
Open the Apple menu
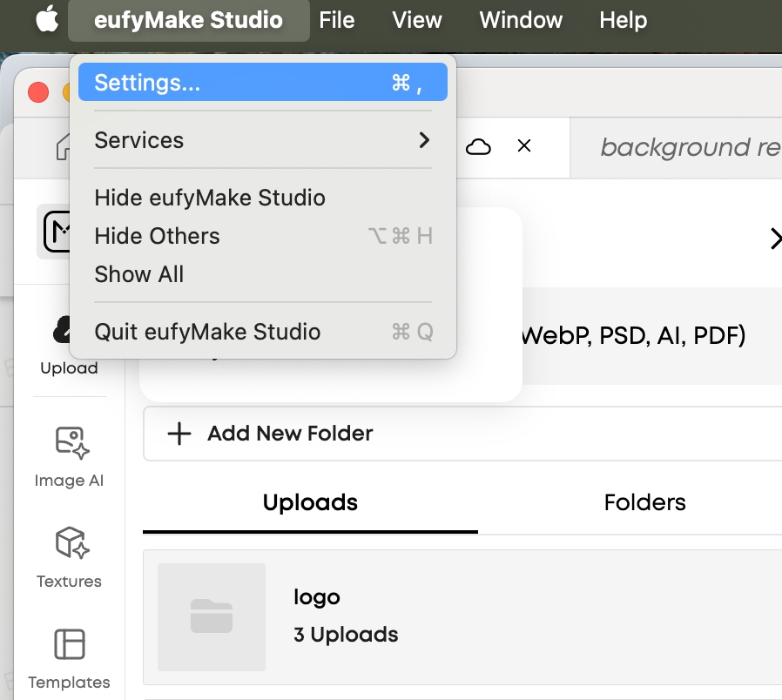(x=47, y=20)
